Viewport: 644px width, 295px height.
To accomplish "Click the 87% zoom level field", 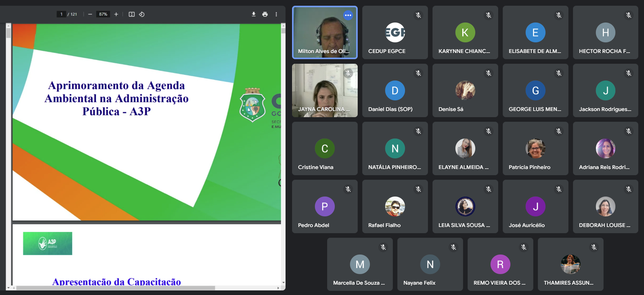I will [x=103, y=14].
